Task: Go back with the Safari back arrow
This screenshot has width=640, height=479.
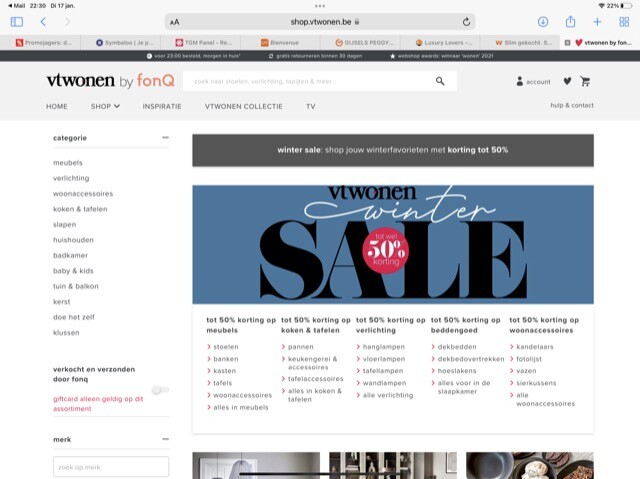Action: pyautogui.click(x=43, y=22)
